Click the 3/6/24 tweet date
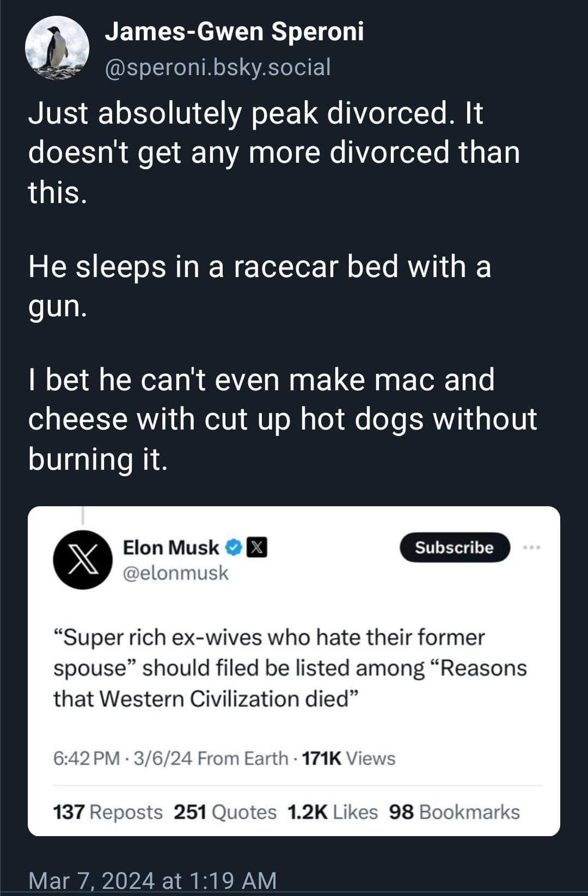This screenshot has height=896, width=588. [162, 758]
